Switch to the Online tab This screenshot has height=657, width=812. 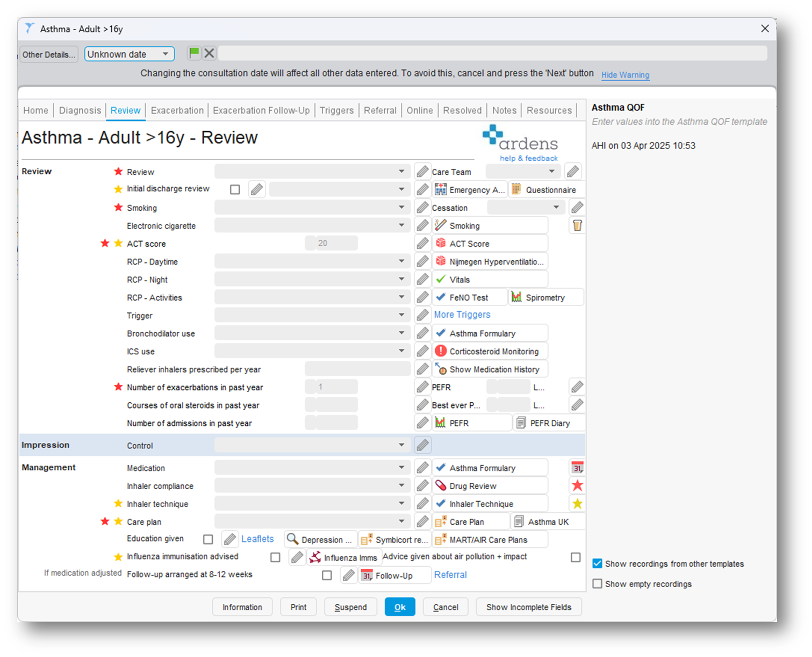(x=420, y=110)
